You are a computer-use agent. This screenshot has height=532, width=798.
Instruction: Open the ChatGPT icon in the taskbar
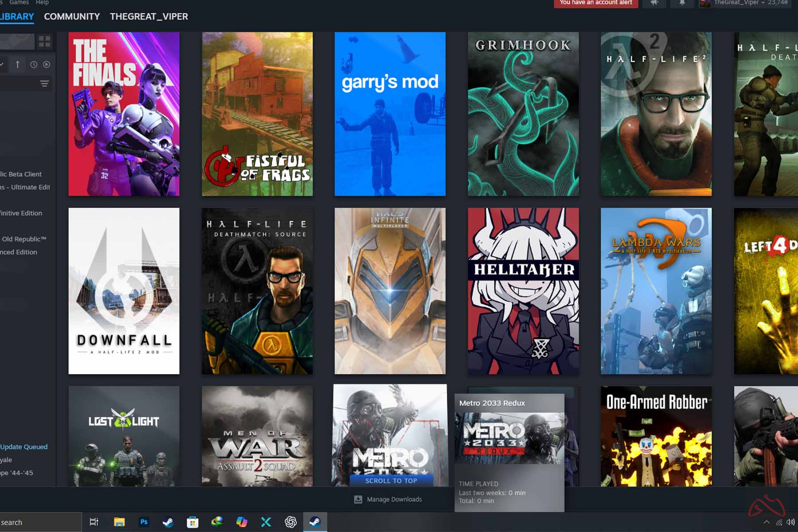pos(290,522)
